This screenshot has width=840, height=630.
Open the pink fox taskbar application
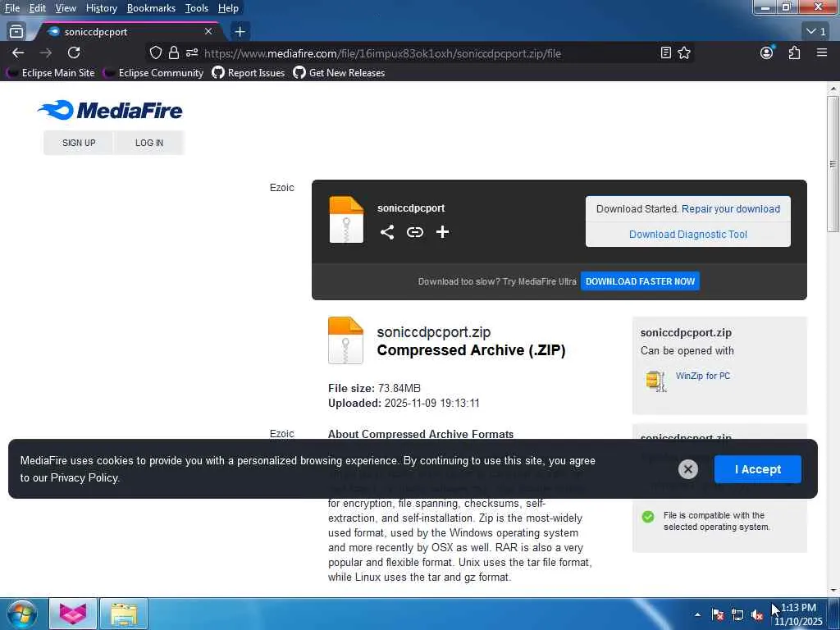[73, 614]
